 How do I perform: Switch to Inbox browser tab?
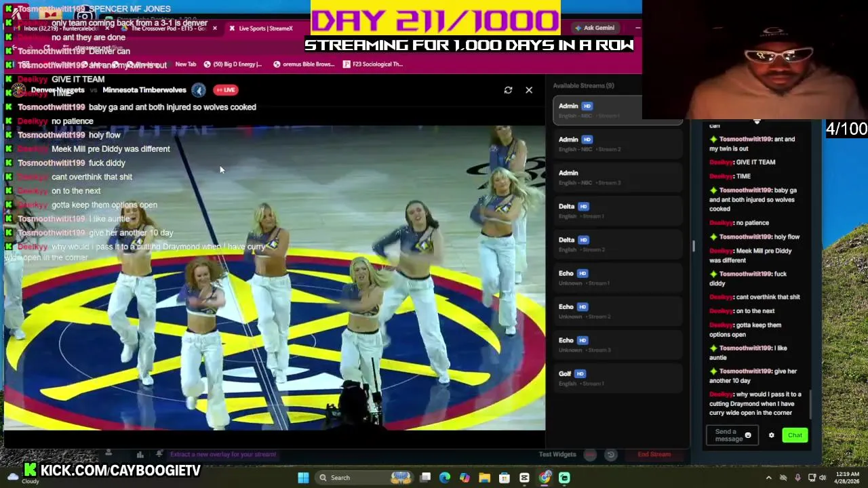pos(61,28)
